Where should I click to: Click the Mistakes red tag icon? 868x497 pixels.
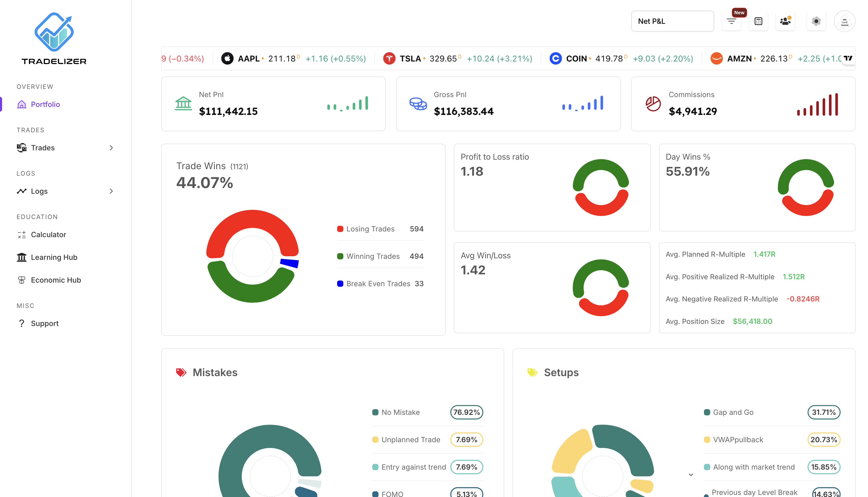click(181, 372)
